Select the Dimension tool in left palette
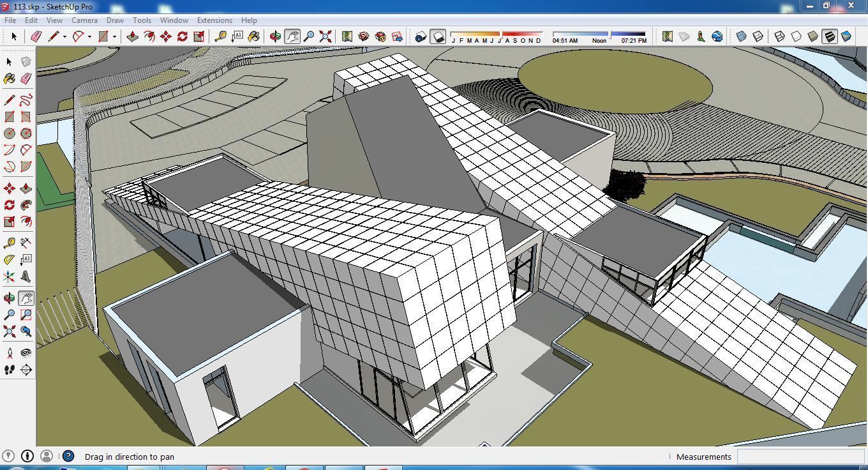This screenshot has height=470, width=868. click(x=26, y=243)
